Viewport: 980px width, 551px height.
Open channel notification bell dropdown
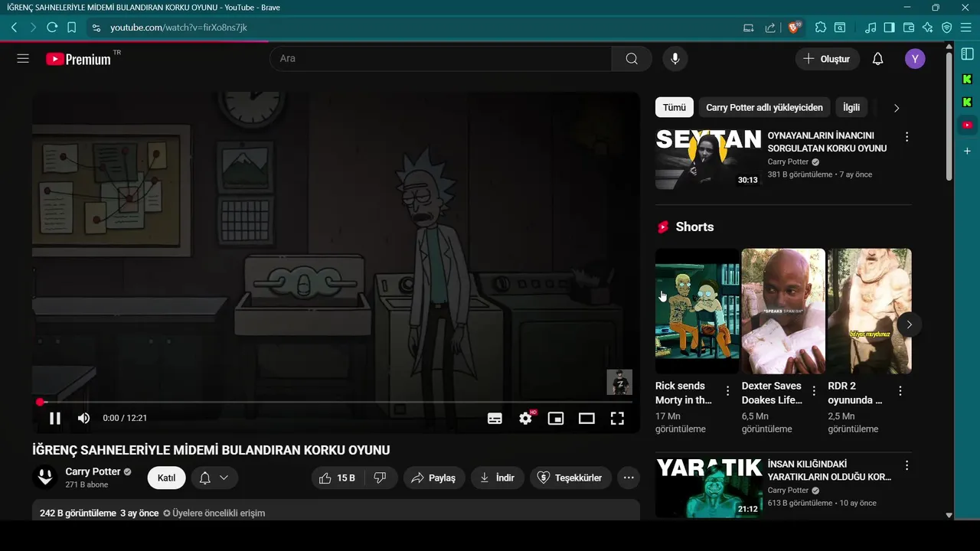[x=214, y=478]
